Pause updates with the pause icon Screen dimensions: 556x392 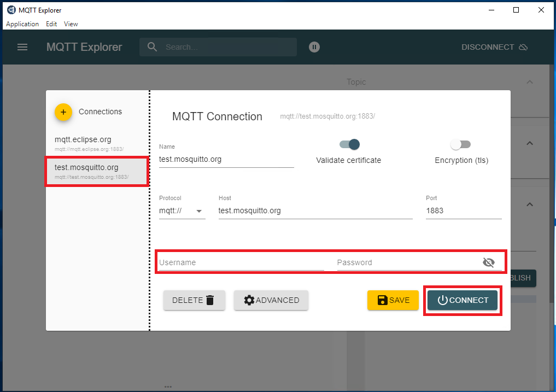(314, 47)
